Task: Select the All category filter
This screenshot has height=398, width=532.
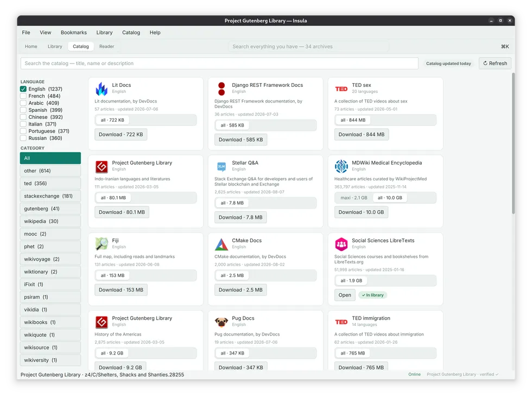Action: pos(50,158)
